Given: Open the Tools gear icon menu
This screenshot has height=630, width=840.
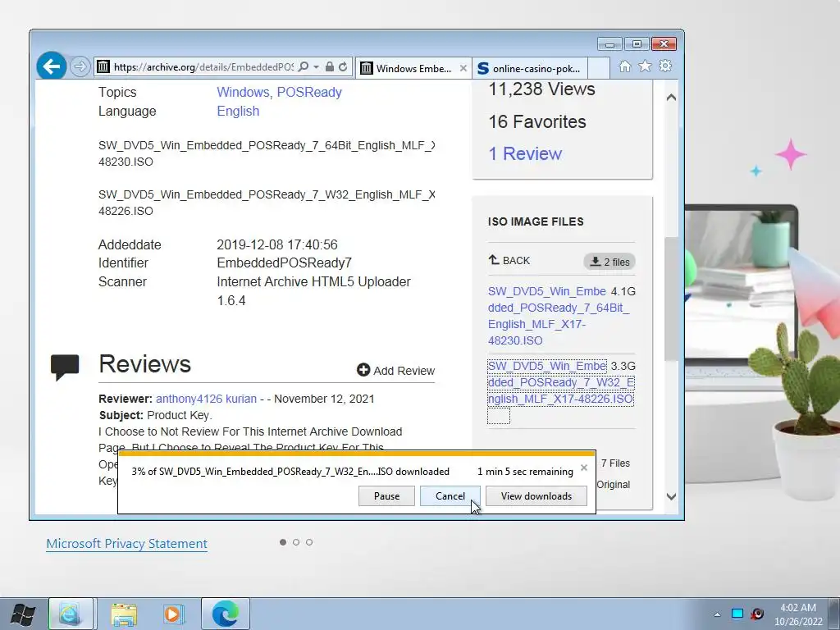Looking at the screenshot, I should (x=665, y=66).
